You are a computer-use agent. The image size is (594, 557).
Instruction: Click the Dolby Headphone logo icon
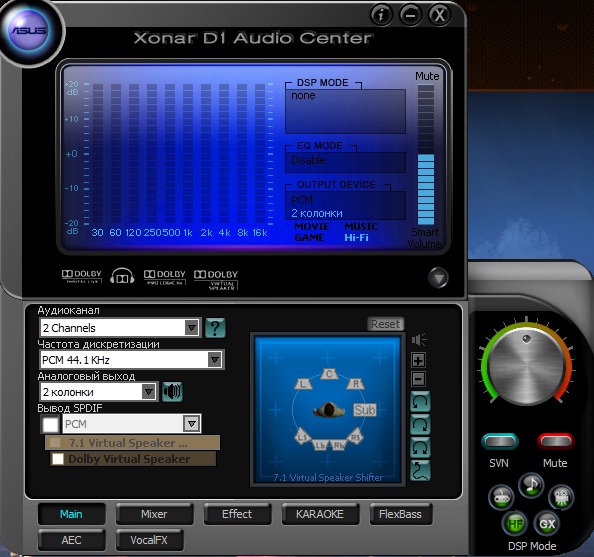point(122,277)
